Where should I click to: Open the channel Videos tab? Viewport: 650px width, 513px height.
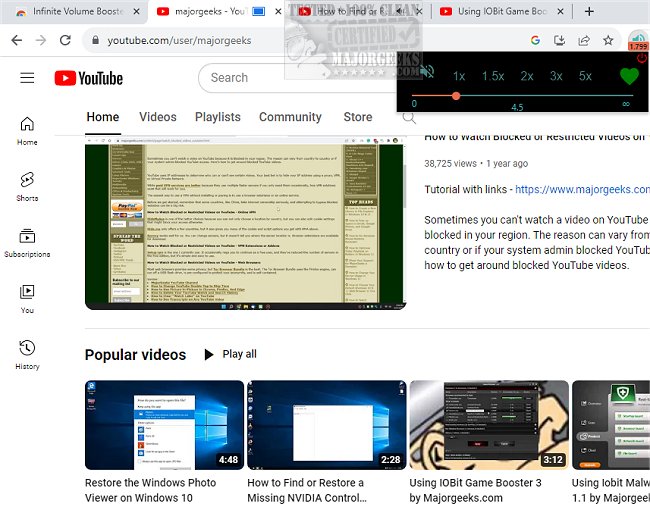[158, 117]
